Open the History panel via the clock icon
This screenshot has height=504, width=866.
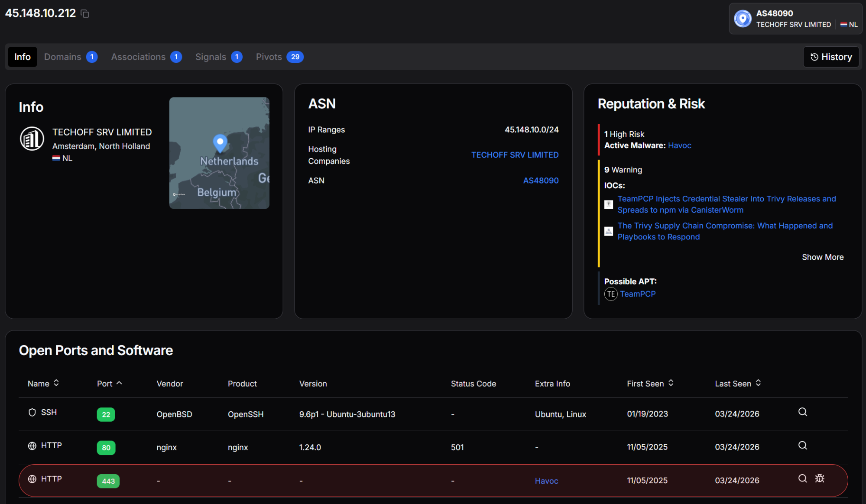[x=815, y=57]
